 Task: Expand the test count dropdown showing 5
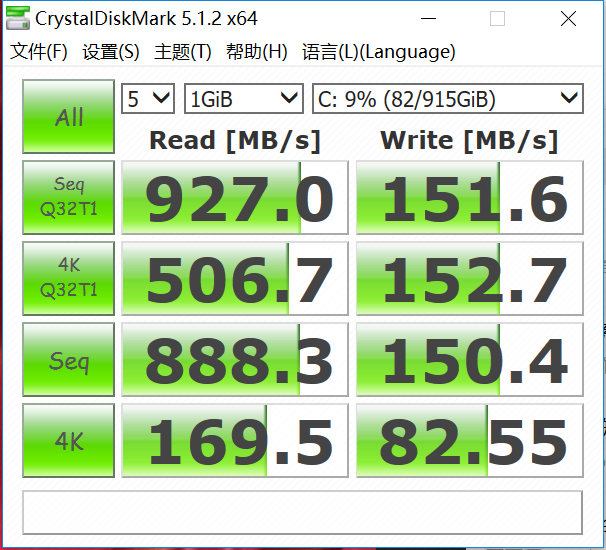point(148,98)
